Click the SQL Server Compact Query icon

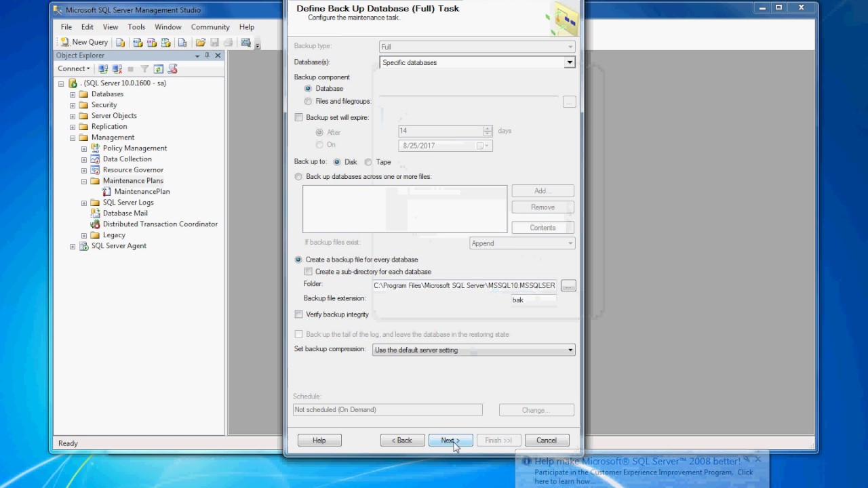[182, 42]
